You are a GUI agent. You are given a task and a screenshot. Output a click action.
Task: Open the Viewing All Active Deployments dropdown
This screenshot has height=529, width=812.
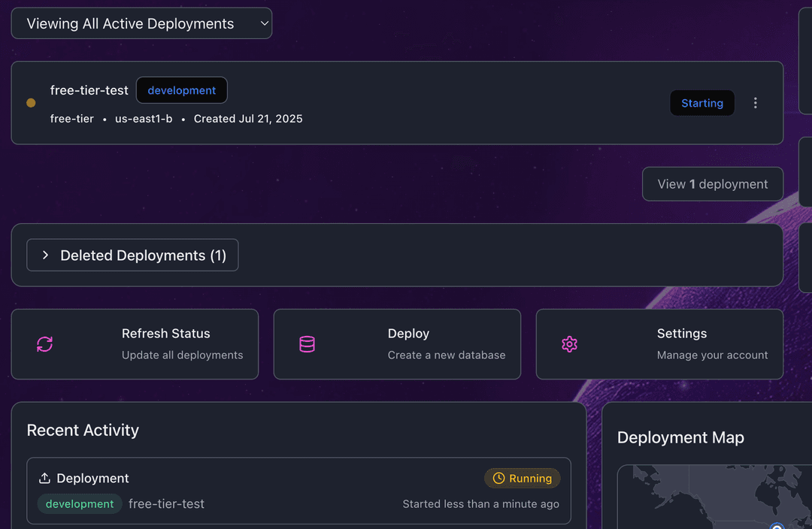tap(141, 23)
